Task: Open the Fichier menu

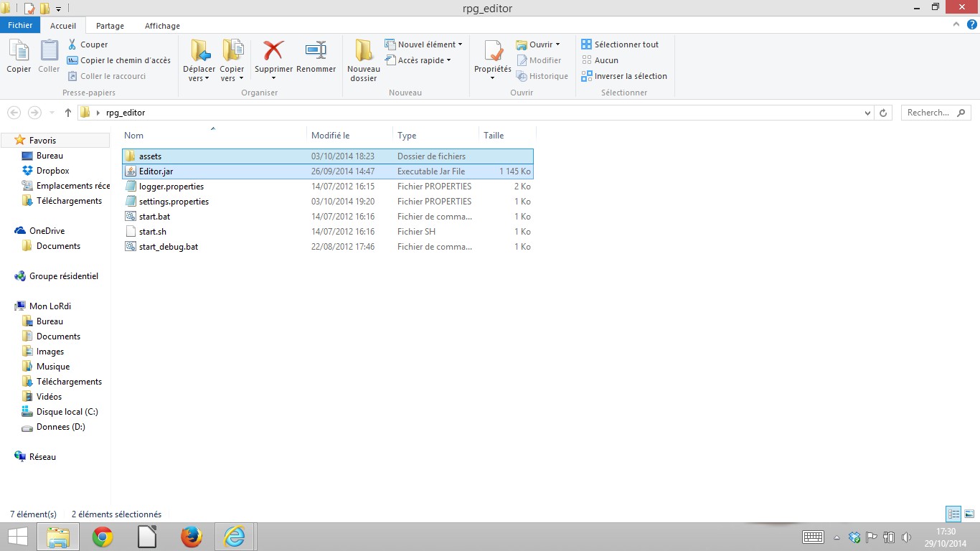Action: click(x=20, y=25)
